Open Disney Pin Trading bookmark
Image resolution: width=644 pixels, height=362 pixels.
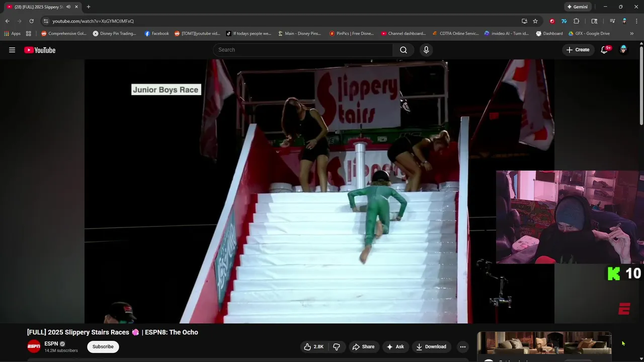pos(115,34)
